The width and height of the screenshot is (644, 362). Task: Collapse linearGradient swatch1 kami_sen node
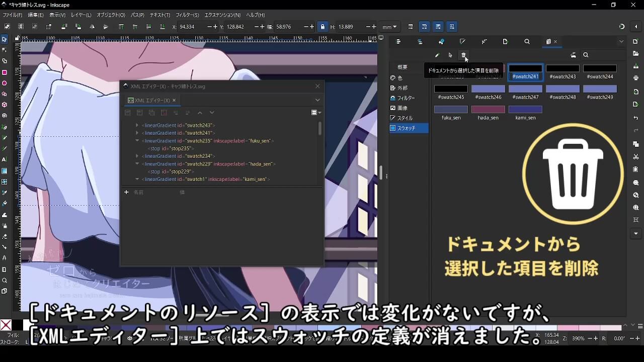click(137, 179)
